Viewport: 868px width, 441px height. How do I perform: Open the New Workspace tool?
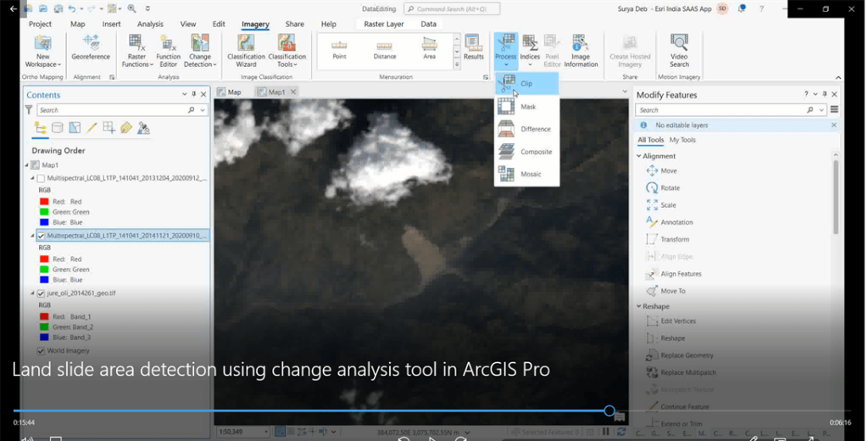[x=42, y=51]
